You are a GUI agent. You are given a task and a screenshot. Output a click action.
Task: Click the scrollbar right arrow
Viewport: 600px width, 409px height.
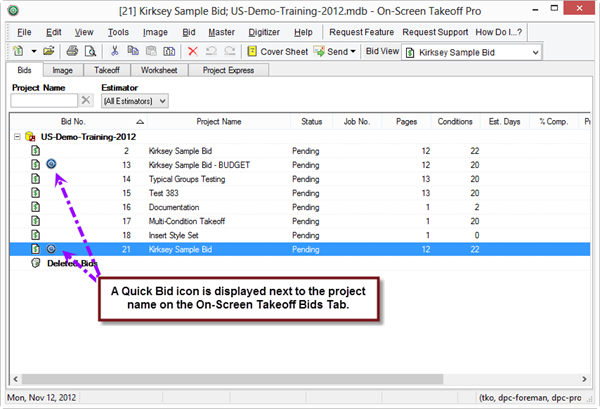pos(584,379)
